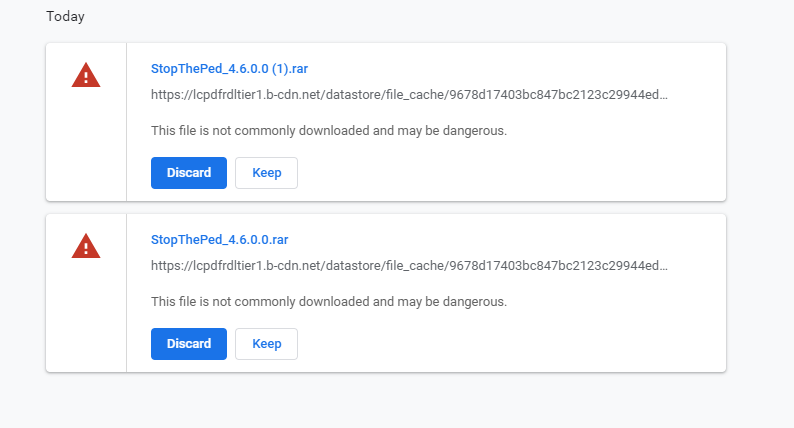794x428 pixels.
Task: Keep the StopThePed_4.6.0.0.rar download
Action: 267,343
